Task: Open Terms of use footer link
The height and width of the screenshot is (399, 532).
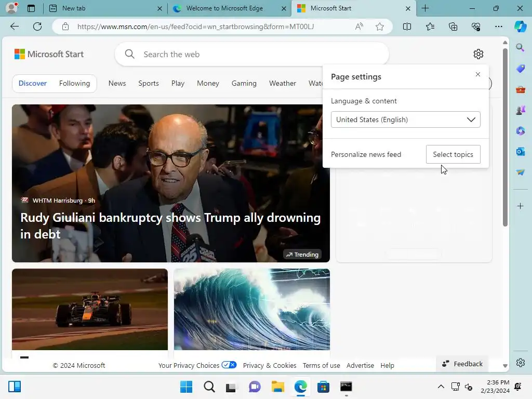Action: click(321, 365)
